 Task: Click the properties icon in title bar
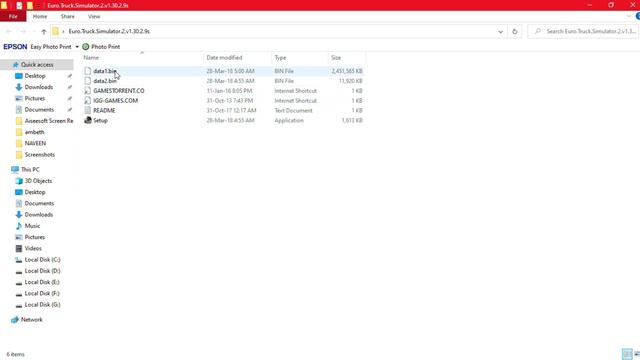(x=19, y=5)
